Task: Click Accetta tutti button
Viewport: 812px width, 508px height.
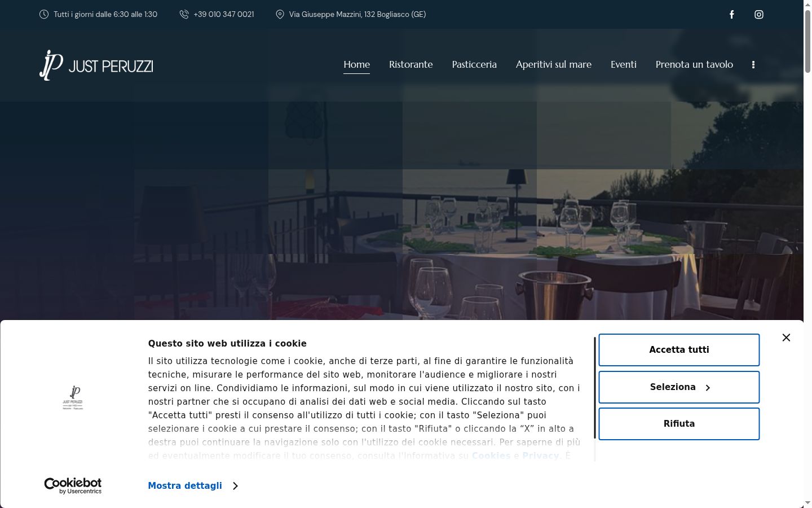Action: (679, 350)
